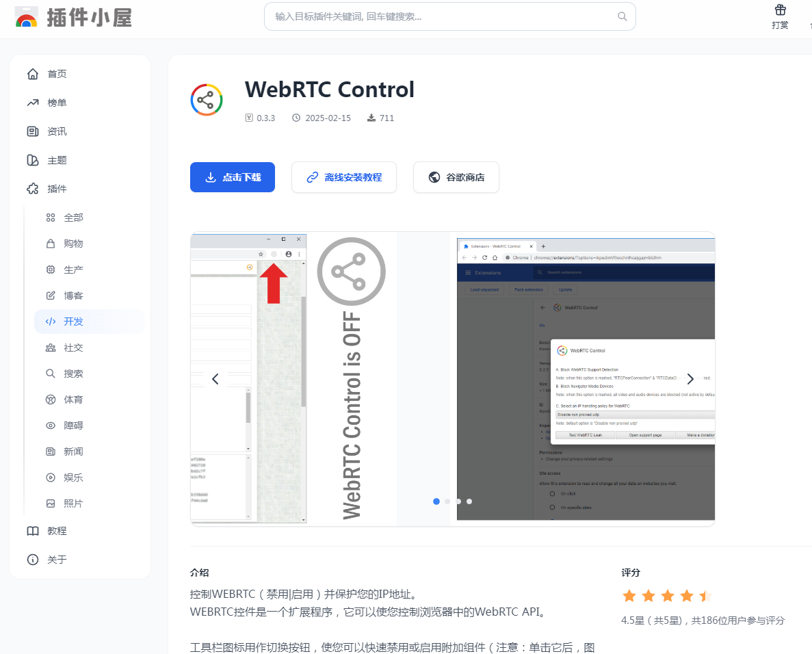The image size is (812, 654).
Task: Click the 点击下载 download button
Action: point(233,176)
